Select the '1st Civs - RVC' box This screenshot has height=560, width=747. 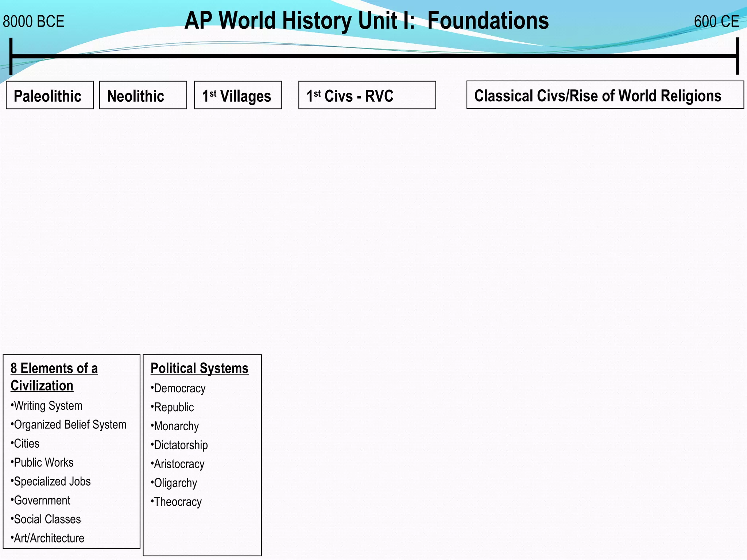(367, 95)
